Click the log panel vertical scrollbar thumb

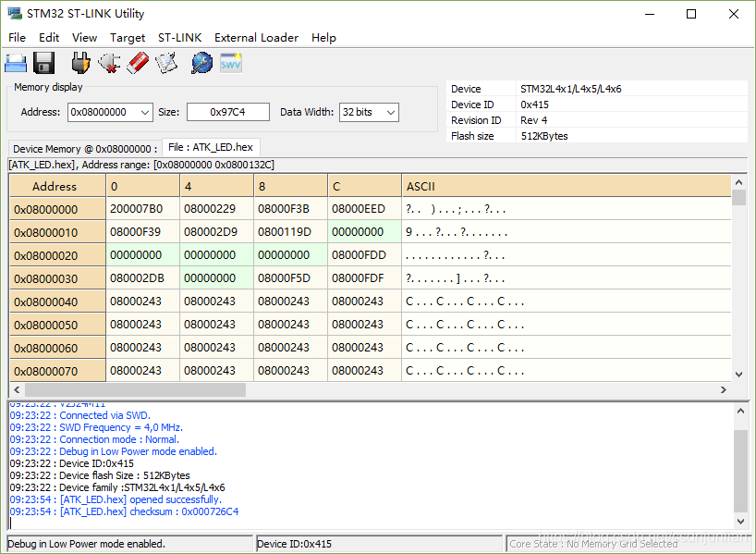(740, 471)
